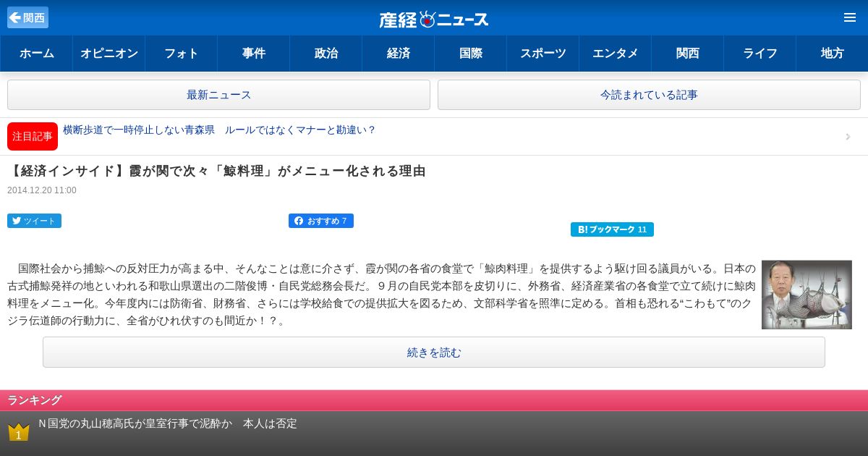Open the 経済 tab
The width and height of the screenshot is (868, 456).
coord(398,54)
